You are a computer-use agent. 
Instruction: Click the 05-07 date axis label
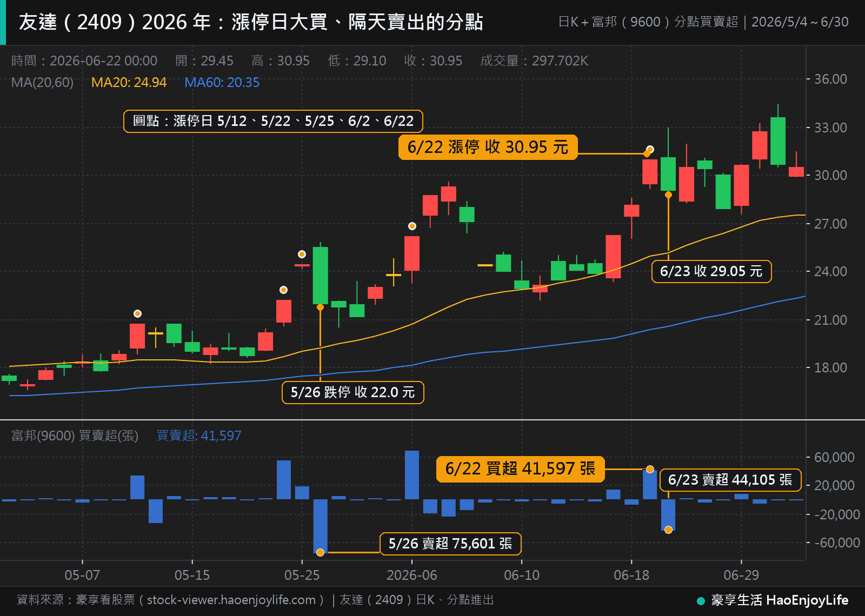(x=82, y=575)
